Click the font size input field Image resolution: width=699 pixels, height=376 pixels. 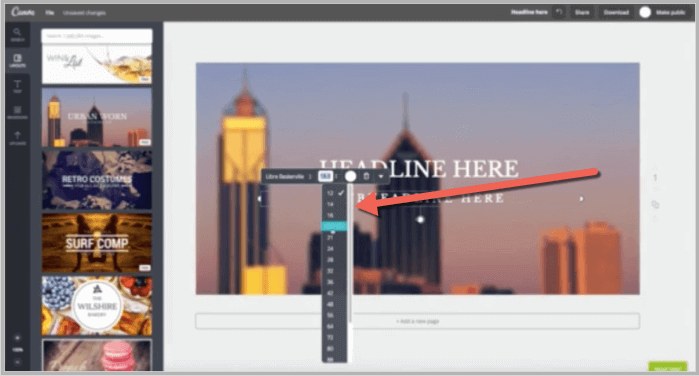click(325, 177)
